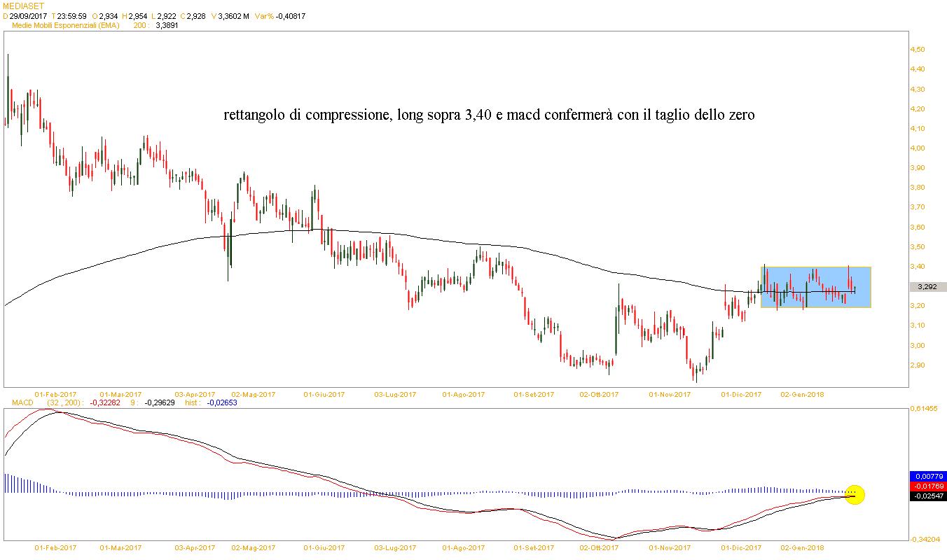Click the blue 0,00779 histogram value tag

tap(928, 476)
